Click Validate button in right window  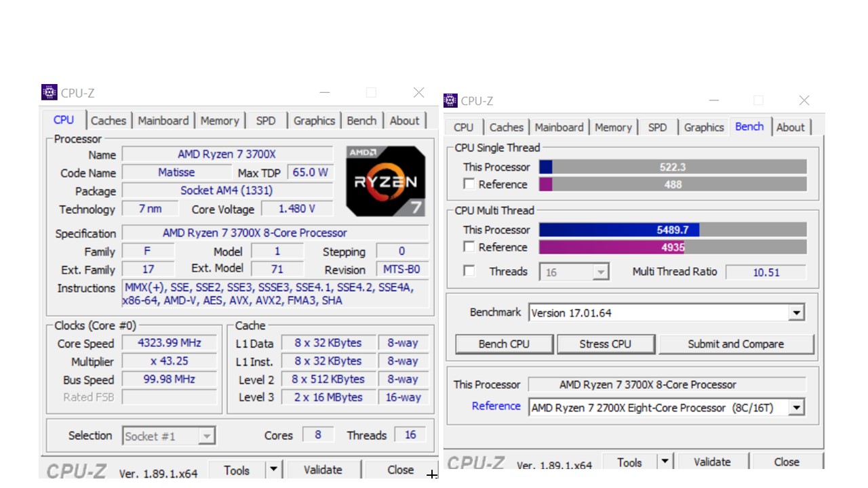[712, 462]
